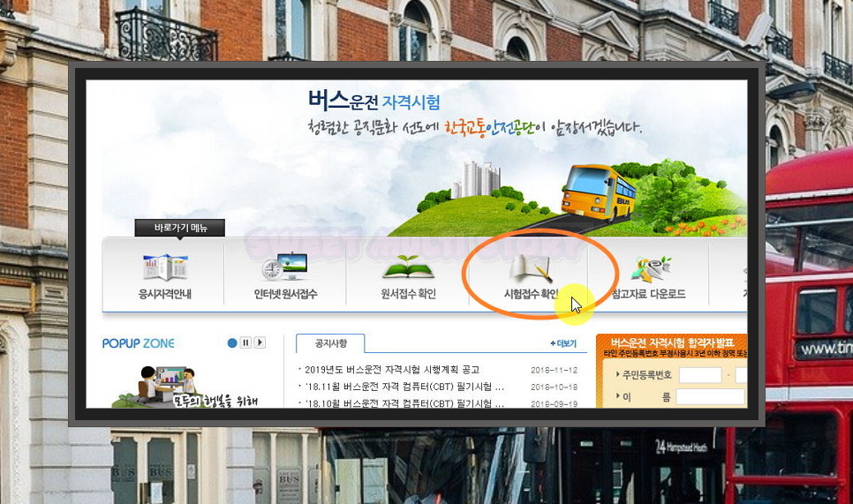This screenshot has width=853, height=504.
Task: Select the 공지사항 tab
Action: click(x=331, y=343)
